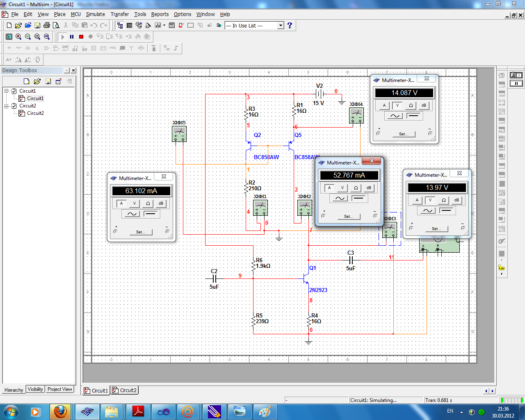Image resolution: width=525 pixels, height=420 pixels.
Task: Pause the running simulation
Action: pos(72,37)
